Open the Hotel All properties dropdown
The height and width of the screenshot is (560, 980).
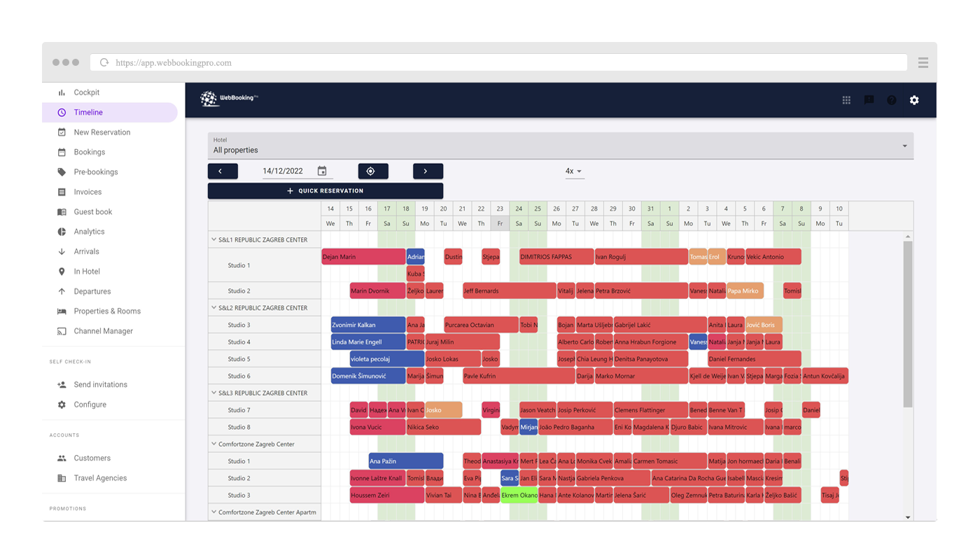560,146
